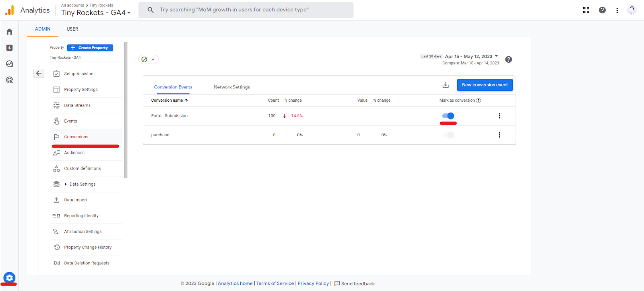Select the Conversion Events tab
This screenshot has width=644, height=291.
tap(173, 87)
